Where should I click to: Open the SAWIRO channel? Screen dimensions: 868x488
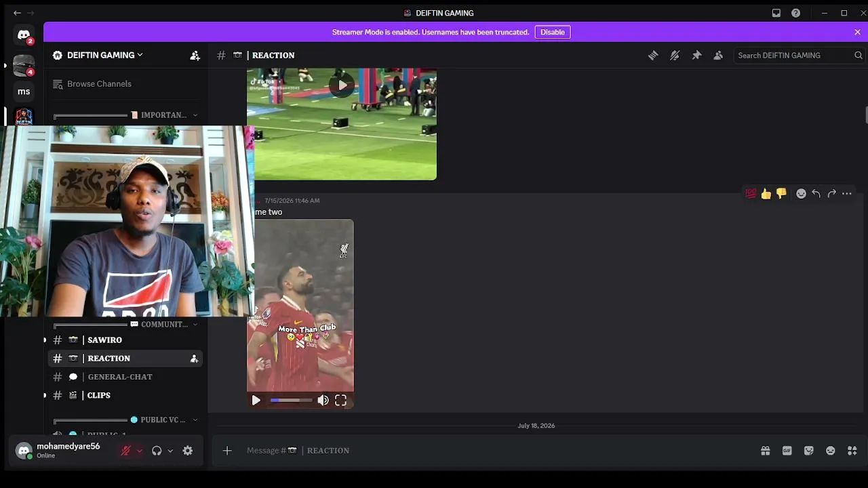(126, 340)
